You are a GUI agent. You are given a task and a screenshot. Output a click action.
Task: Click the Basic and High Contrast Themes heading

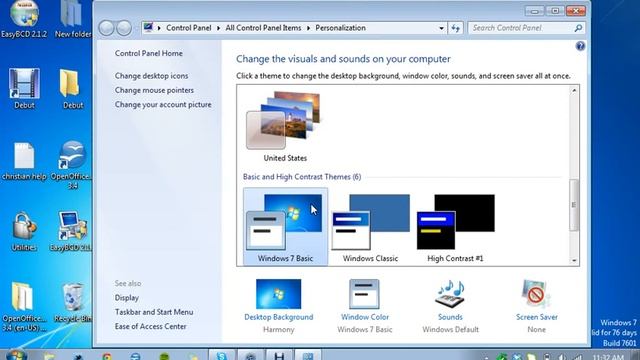pyautogui.click(x=302, y=177)
